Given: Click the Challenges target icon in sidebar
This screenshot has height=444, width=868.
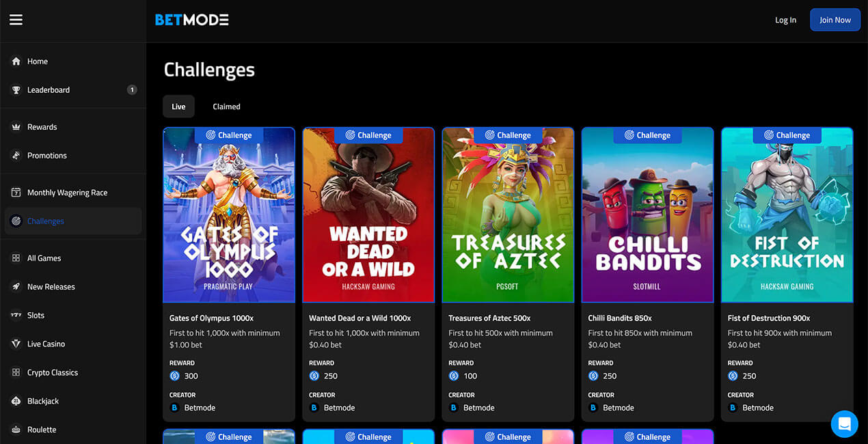Looking at the screenshot, I should tap(16, 221).
